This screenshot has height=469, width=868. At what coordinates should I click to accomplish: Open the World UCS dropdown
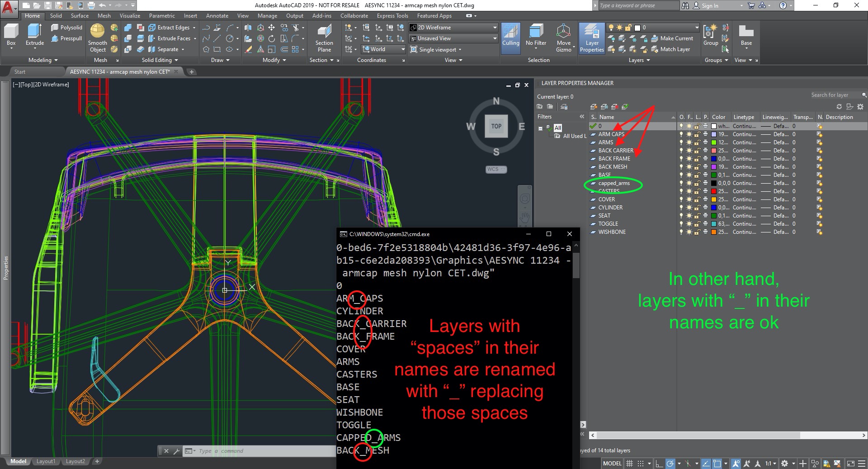(384, 49)
